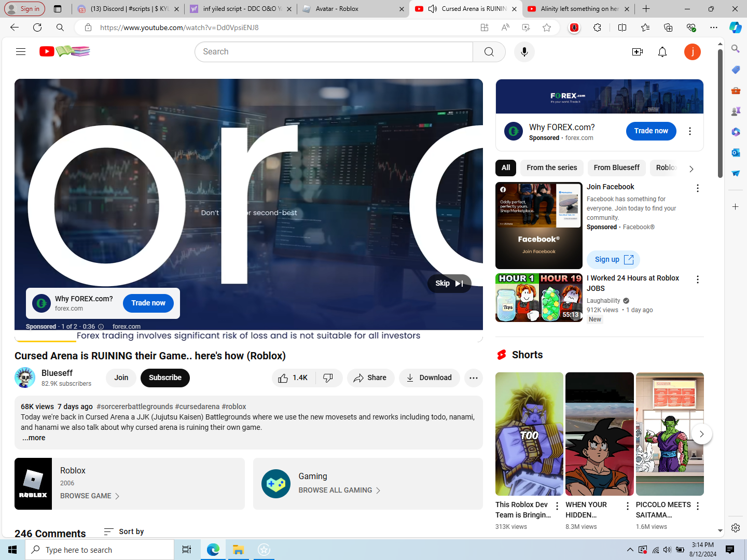Open options for PICCOLO MEETS SAITAMA short
This screenshot has width=747, height=560.
click(x=698, y=506)
